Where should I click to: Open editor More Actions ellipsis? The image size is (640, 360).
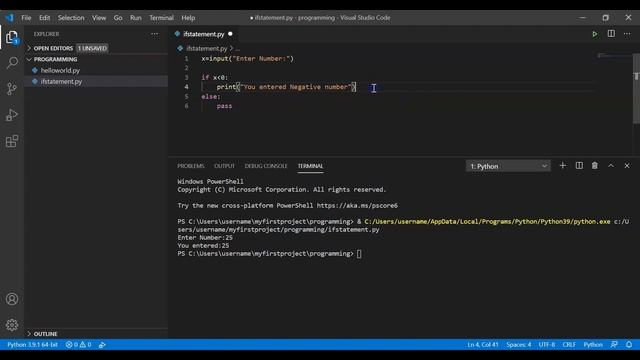point(627,34)
